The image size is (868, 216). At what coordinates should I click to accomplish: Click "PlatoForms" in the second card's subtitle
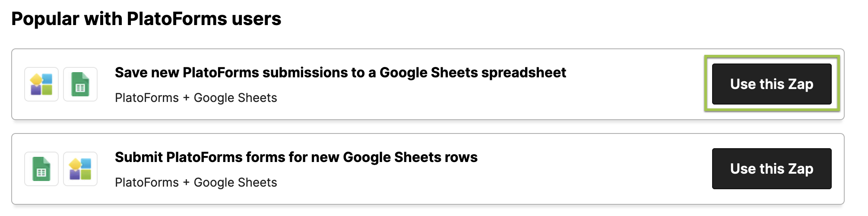[147, 182]
